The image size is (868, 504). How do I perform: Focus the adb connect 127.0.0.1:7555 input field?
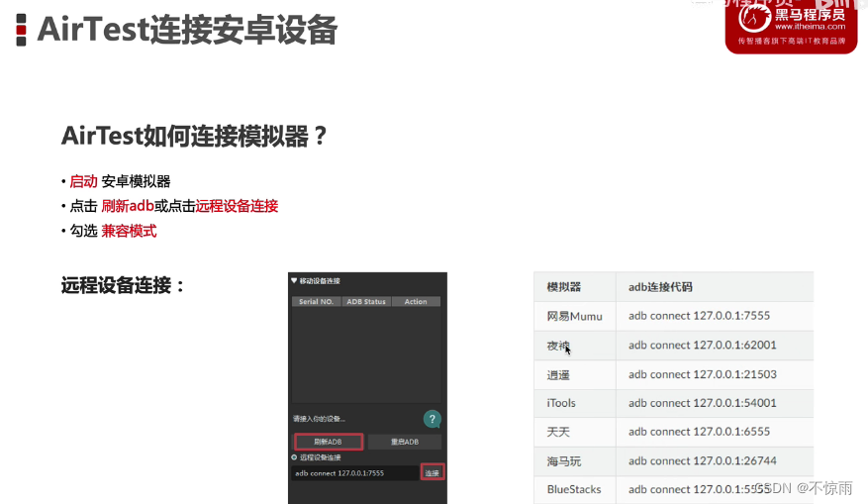[x=355, y=473]
